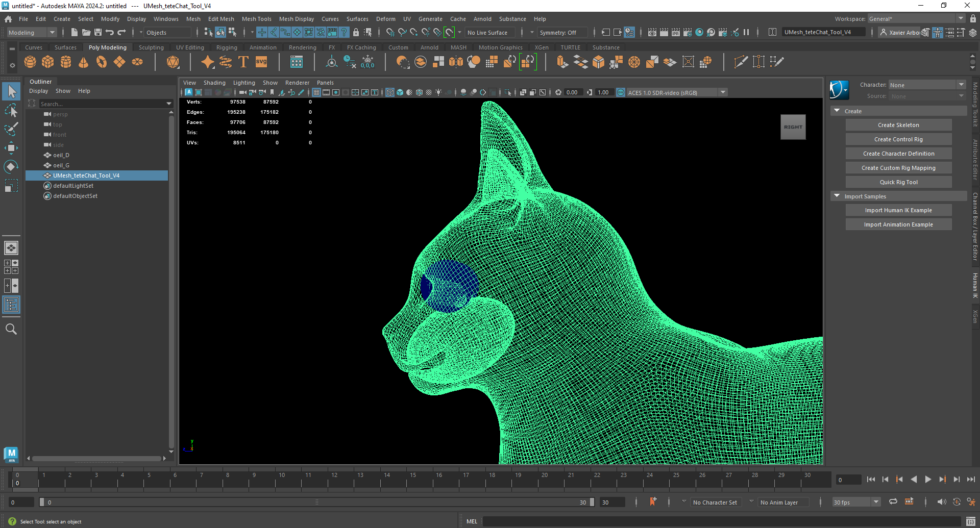The height and width of the screenshot is (528, 980).
Task: Click Create Control Rig button
Action: tap(898, 139)
